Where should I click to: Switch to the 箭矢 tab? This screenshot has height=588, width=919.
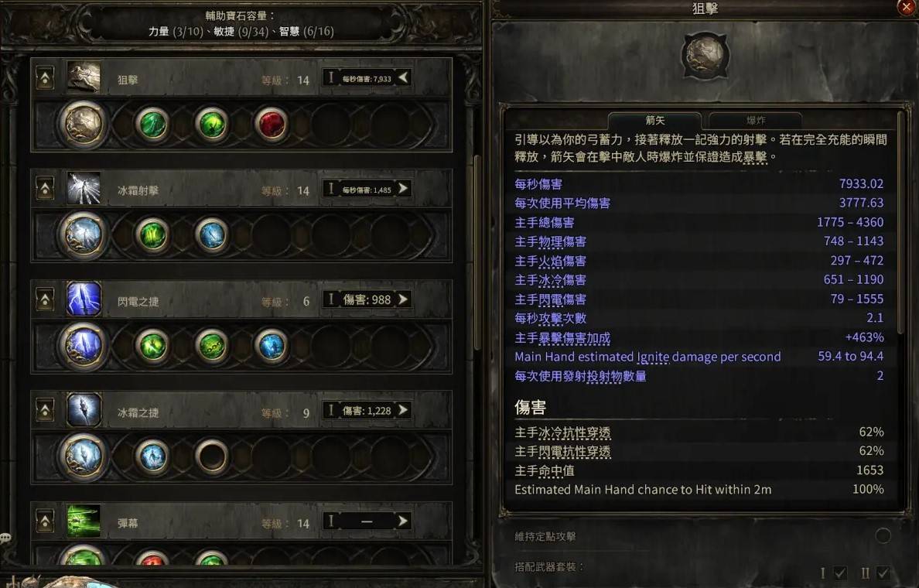pos(654,120)
